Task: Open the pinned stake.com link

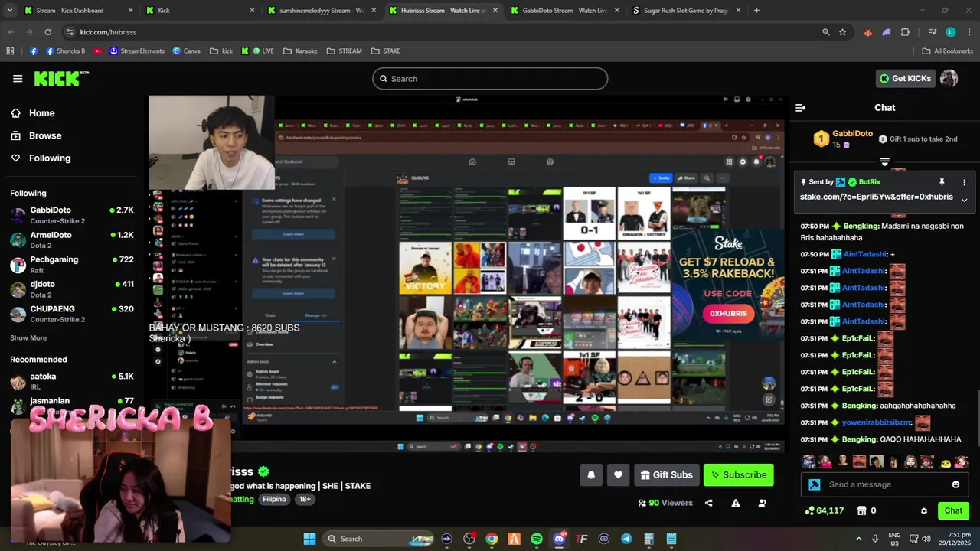Action: click(x=876, y=197)
